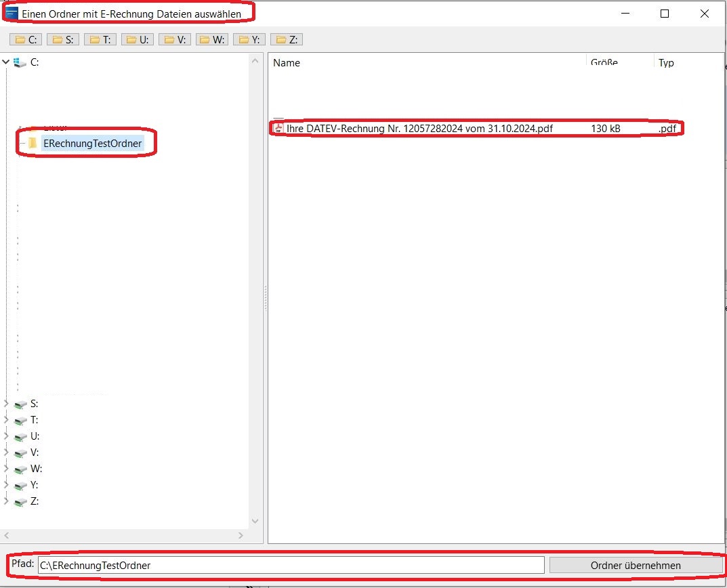Click the C: drive shortcut button

(27, 40)
